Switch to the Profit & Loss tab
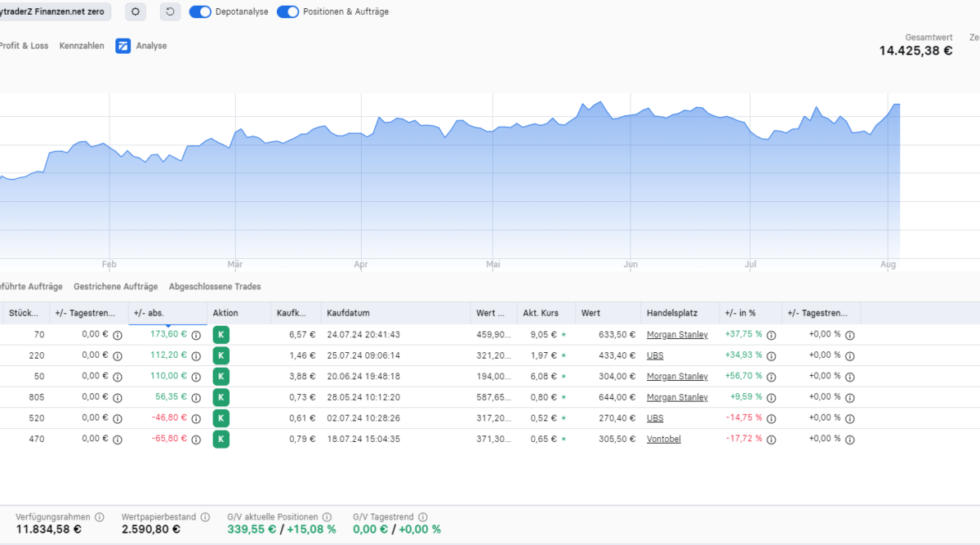This screenshot has width=980, height=545. click(x=24, y=46)
